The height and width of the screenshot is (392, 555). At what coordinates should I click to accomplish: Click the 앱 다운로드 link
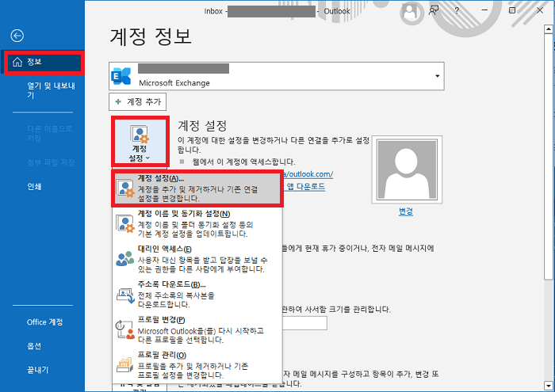pyautogui.click(x=305, y=186)
